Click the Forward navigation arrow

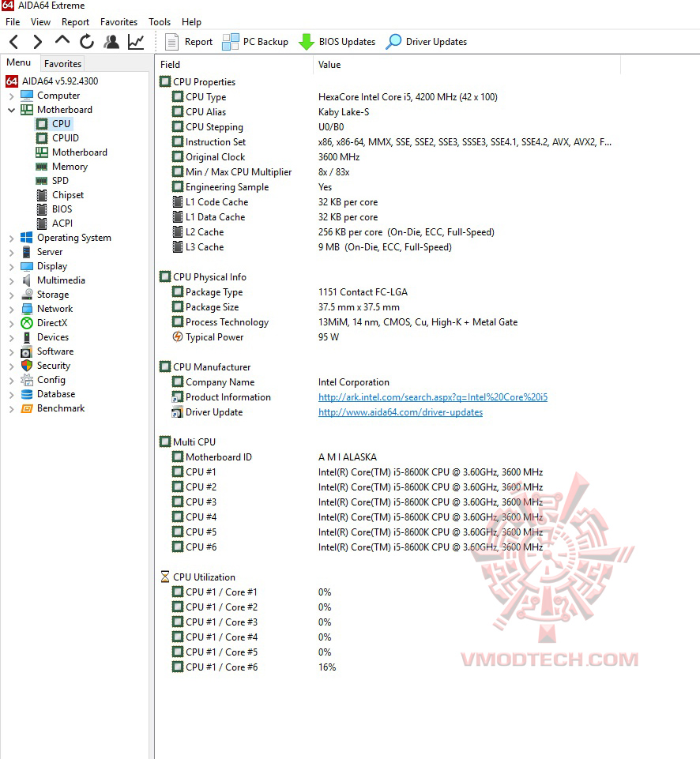tap(37, 42)
